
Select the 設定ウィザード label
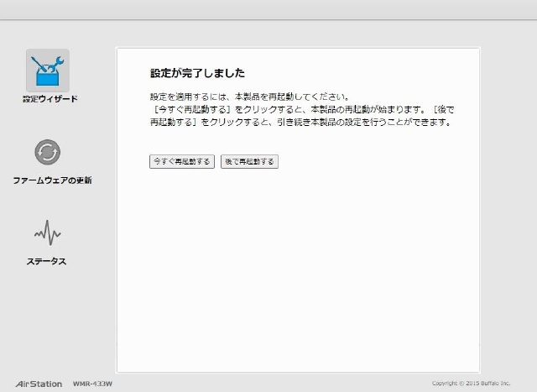point(50,99)
